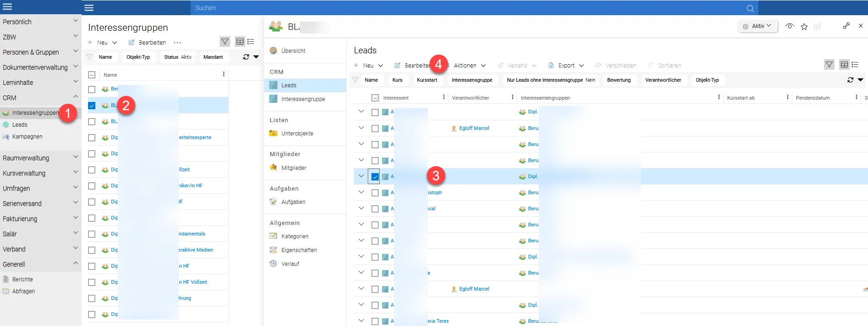
Task: Expand the Persönlich navigation section
Action: 41,22
